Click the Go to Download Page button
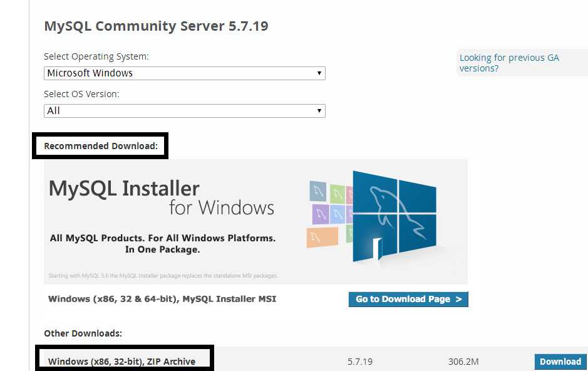 point(408,300)
